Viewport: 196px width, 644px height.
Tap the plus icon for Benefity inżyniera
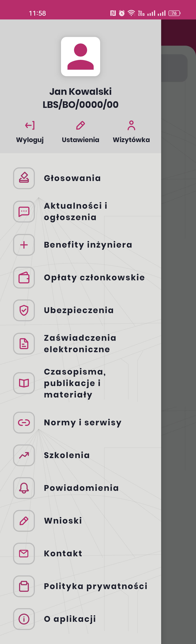coord(24,245)
